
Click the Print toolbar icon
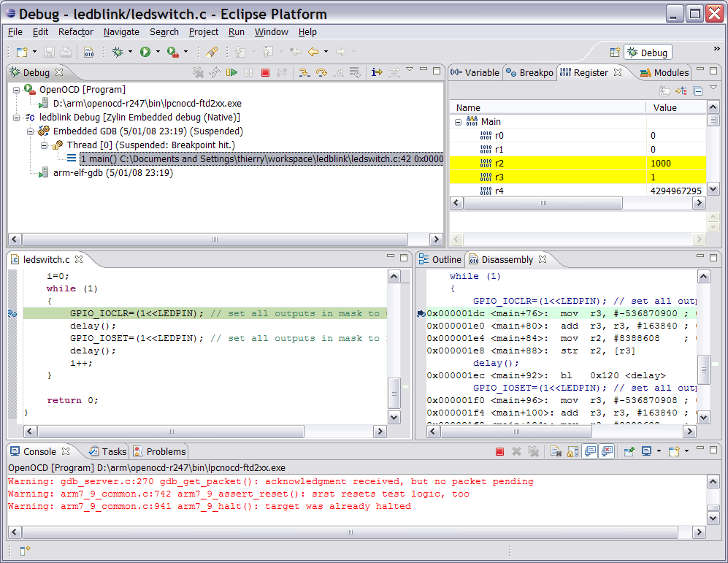click(x=66, y=52)
